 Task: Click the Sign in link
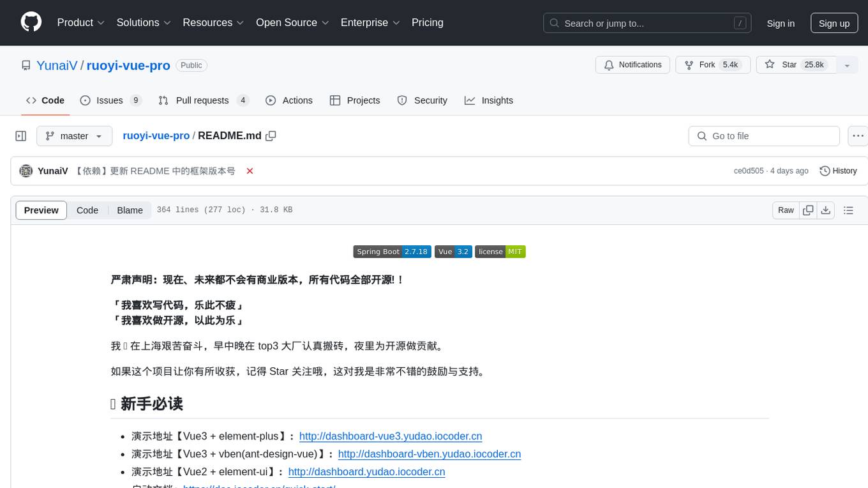[781, 23]
